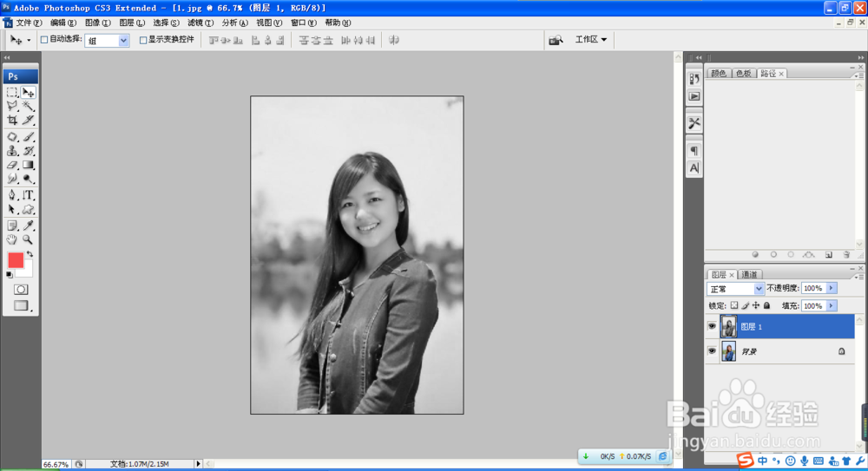Image resolution: width=868 pixels, height=471 pixels.
Task: Select the Notes tool
Action: [x=12, y=226]
